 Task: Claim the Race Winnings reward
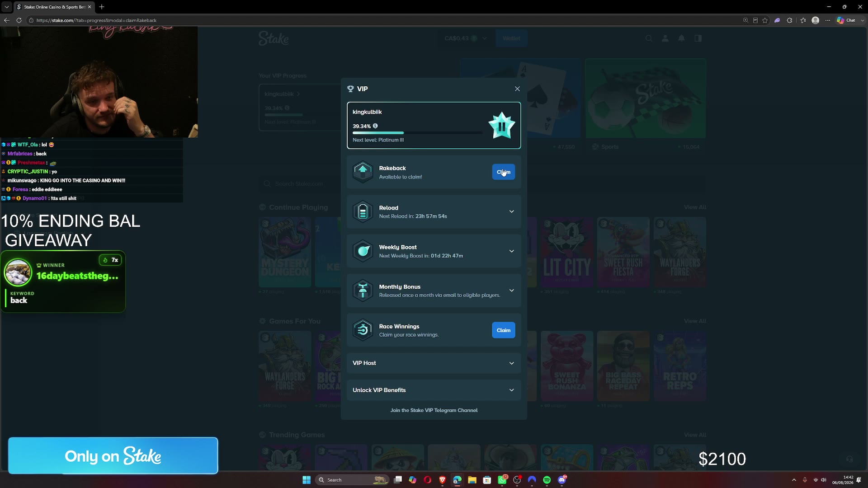pos(503,330)
